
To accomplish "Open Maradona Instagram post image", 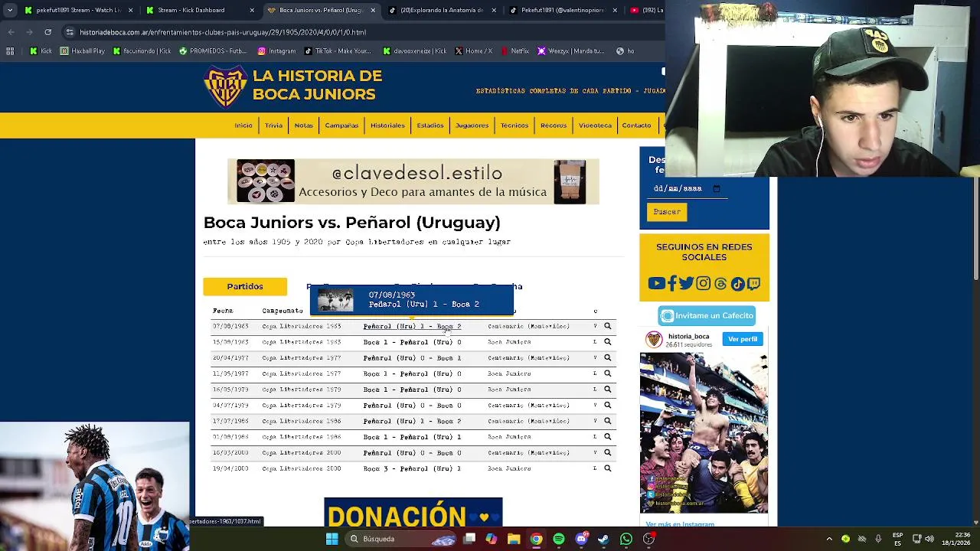I will coord(704,433).
